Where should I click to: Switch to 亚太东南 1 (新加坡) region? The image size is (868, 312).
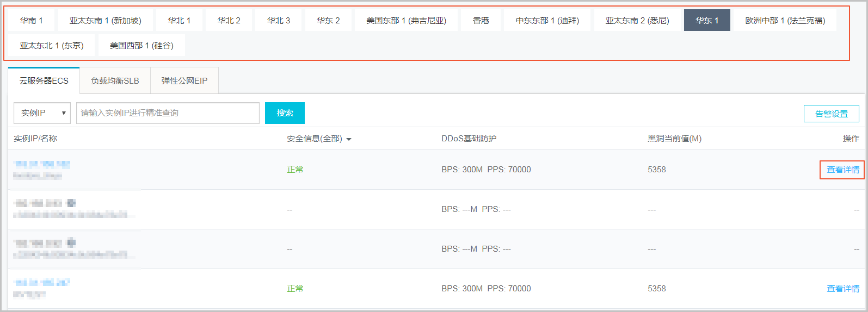pos(105,21)
